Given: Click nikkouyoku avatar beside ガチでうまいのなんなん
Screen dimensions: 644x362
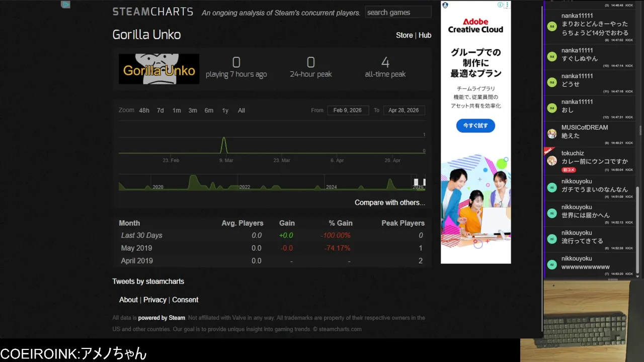Looking at the screenshot, I should coord(552,188).
